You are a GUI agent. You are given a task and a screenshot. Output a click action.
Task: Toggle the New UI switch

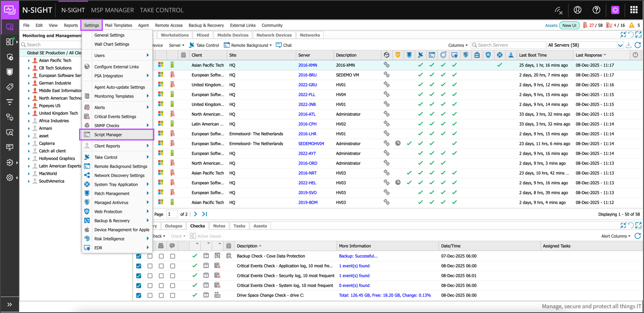[569, 25]
